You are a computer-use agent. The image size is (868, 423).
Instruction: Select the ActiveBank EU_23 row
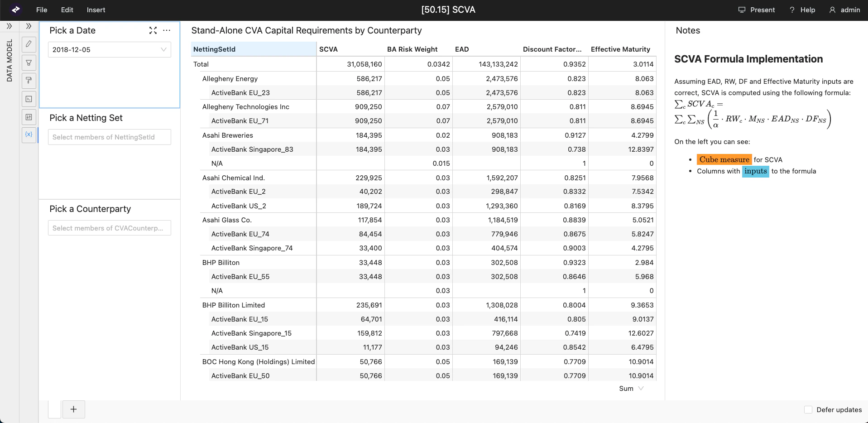point(240,93)
